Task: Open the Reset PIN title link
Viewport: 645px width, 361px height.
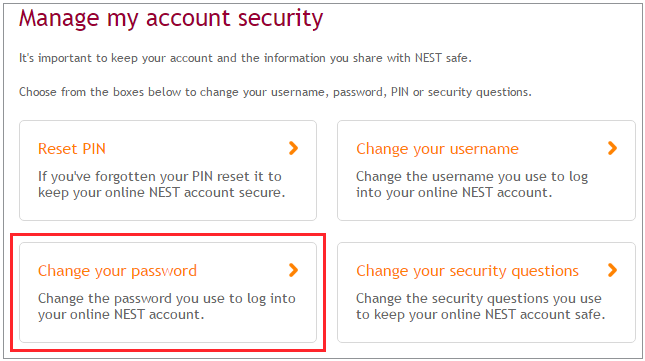Action: click(72, 149)
